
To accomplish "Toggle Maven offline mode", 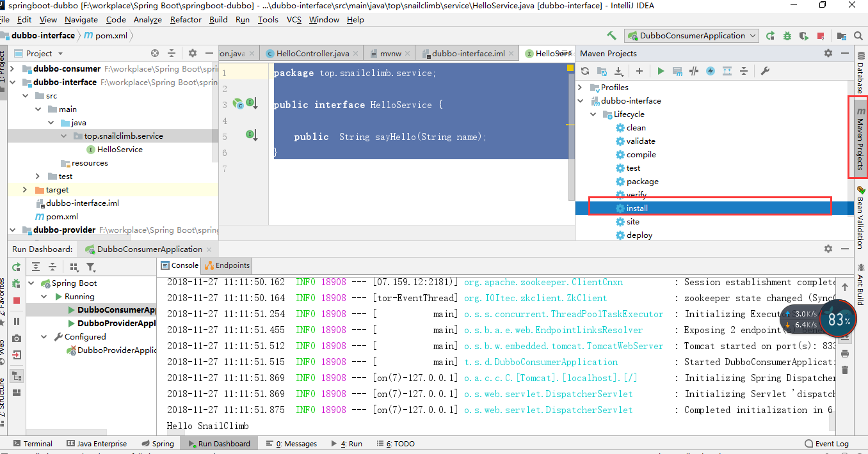I will coord(694,71).
